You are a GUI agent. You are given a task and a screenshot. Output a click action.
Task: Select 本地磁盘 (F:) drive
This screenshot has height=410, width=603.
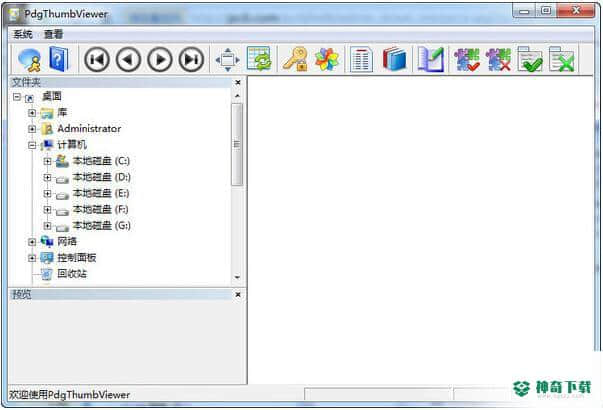[x=101, y=209]
